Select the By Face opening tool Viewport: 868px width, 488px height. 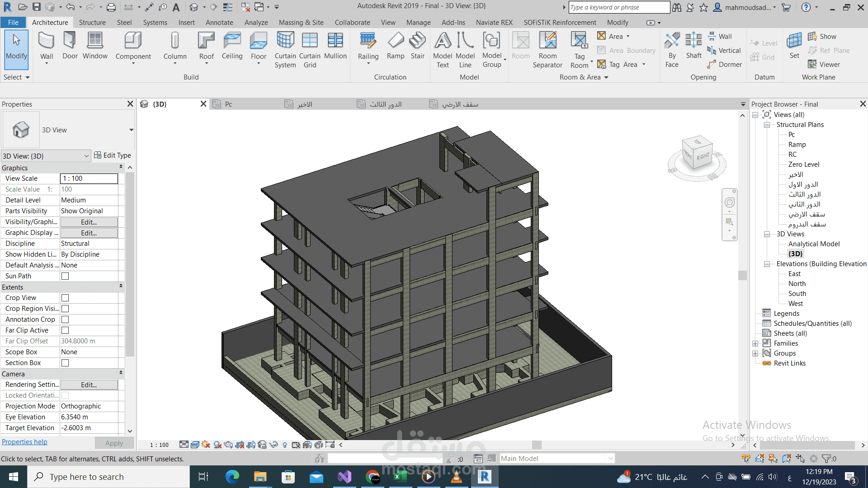pos(672,50)
